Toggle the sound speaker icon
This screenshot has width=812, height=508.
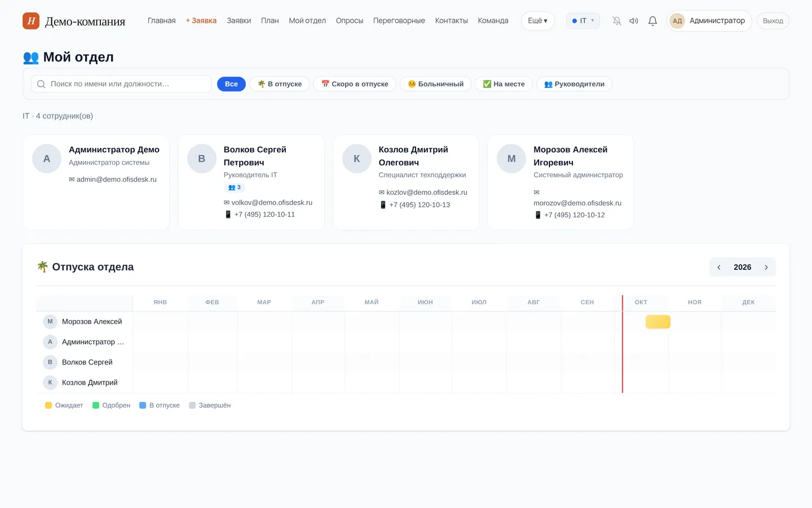634,21
